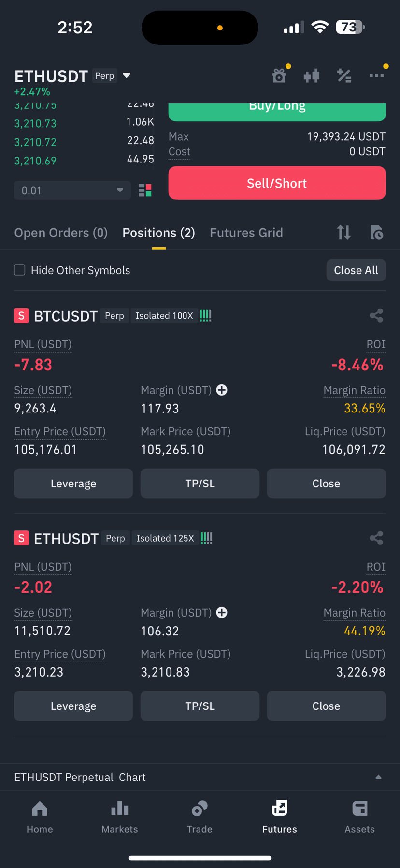Tap the sort positions arrows icon
The width and height of the screenshot is (400, 868).
point(344,233)
